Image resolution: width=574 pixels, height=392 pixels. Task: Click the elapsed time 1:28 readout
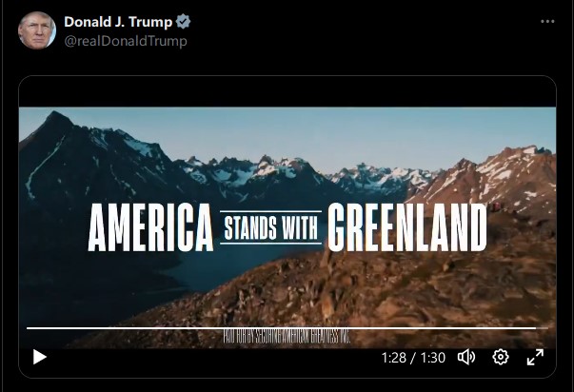pyautogui.click(x=393, y=357)
